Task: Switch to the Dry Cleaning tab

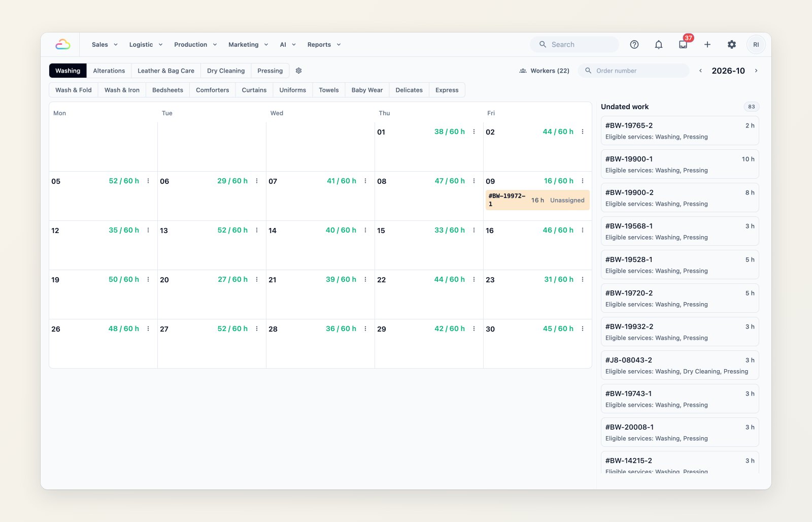Action: pos(226,71)
